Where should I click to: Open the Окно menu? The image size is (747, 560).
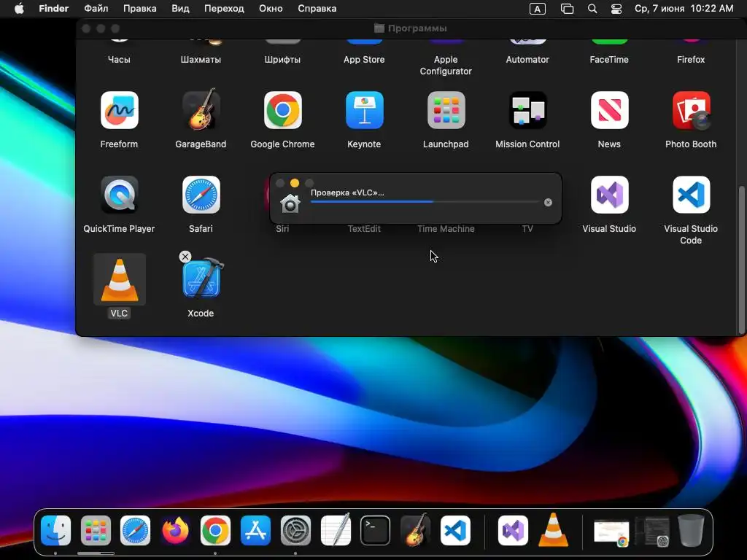click(271, 9)
